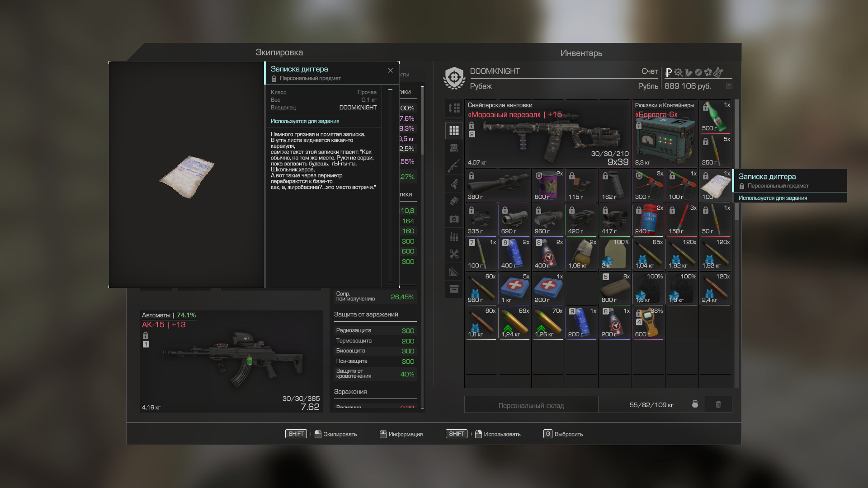This screenshot has width=868, height=488.
Task: Click the Биозащита 300 stat row
Action: coord(375,351)
